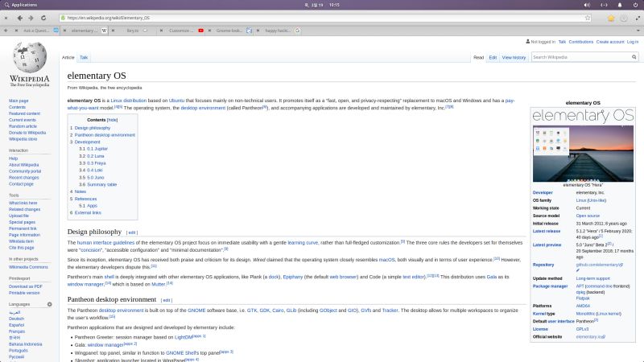Screen dimensions: 644x362
Task: Open the Wikimedia Commons sidebar link
Action: pos(28,267)
